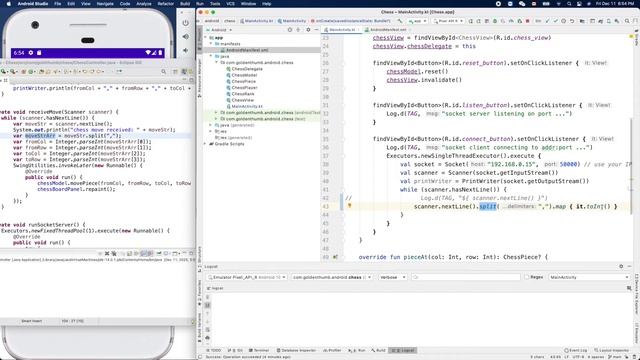
Task: Open the TODO tool window
Action: (214, 350)
